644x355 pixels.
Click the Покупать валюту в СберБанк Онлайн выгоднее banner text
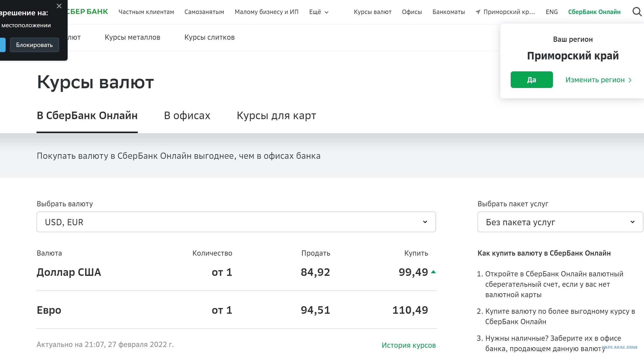179,156
